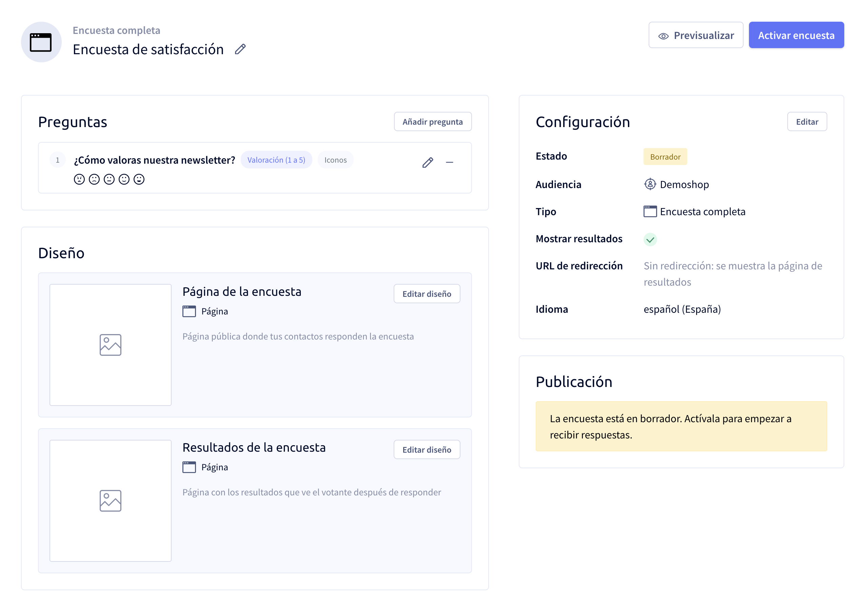Click the Valoración (1 a 5) tag
This screenshot has height=616, width=868.
coord(276,160)
